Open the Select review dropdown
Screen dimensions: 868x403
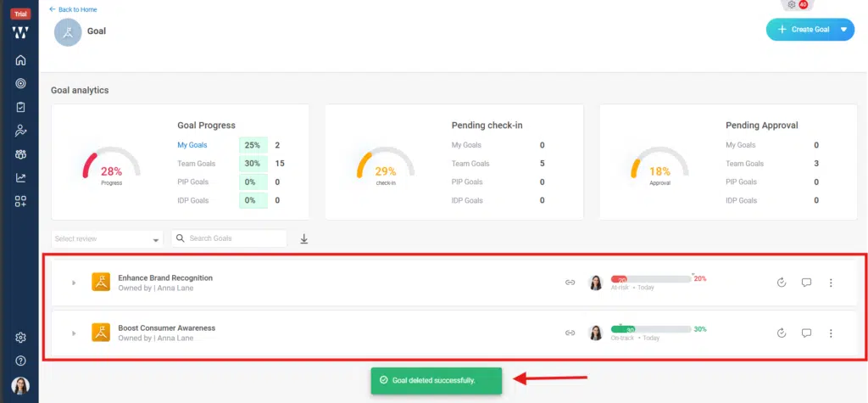coord(107,239)
